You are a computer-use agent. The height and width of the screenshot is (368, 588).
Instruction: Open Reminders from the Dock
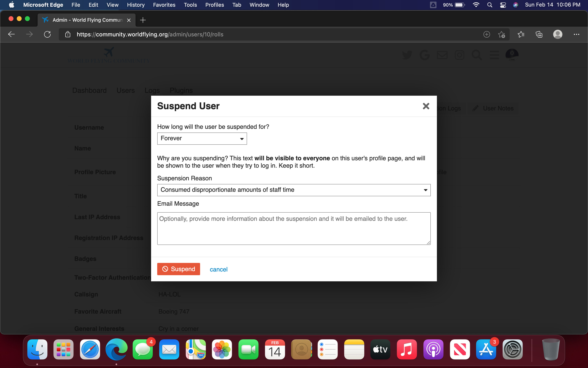click(x=327, y=350)
